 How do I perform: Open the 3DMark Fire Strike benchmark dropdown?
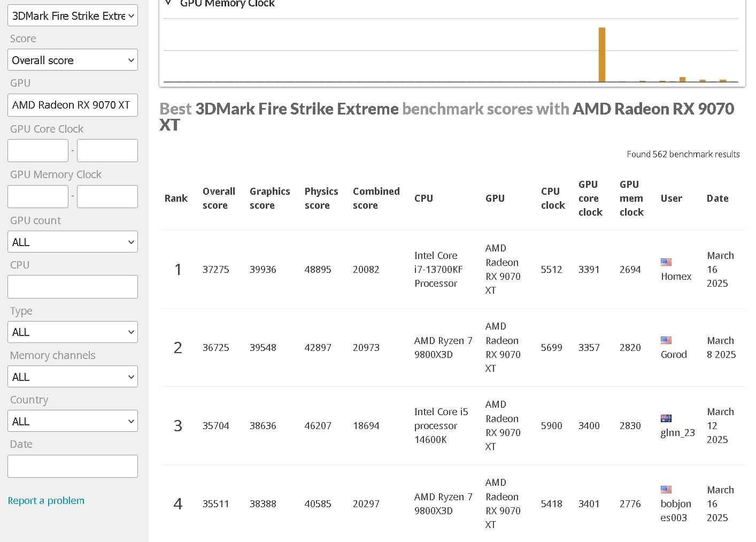(x=73, y=16)
